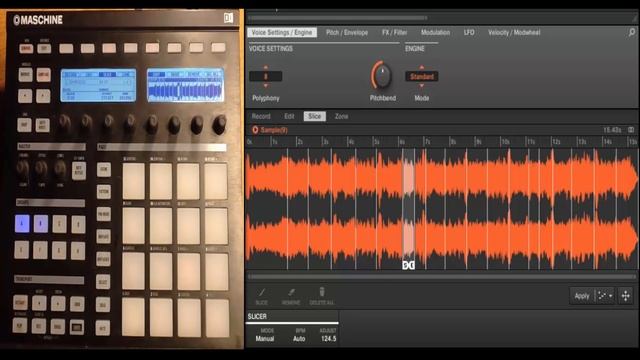Step engine Mode down with the lower arrow
Viewport: 640px width, 360px height.
[x=422, y=85]
